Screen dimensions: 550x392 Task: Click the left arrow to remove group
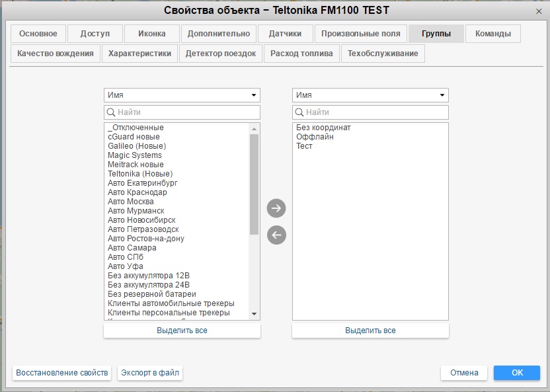[x=276, y=235]
